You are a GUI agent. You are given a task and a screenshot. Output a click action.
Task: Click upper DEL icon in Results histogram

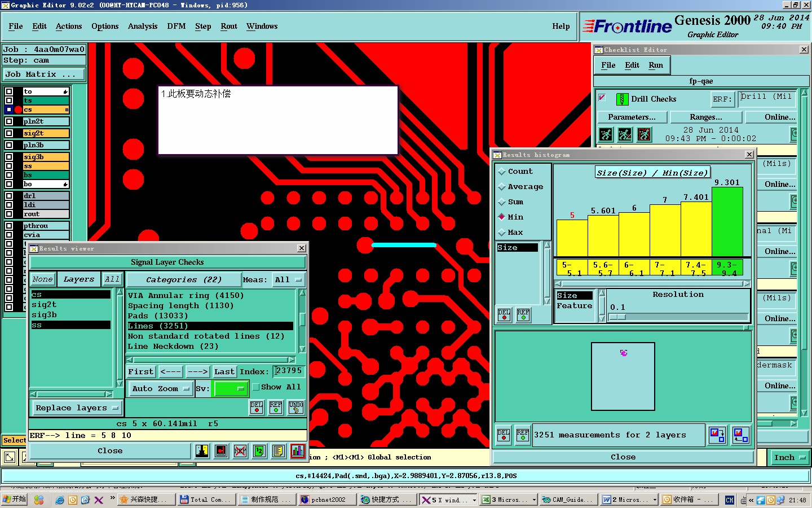pos(504,314)
